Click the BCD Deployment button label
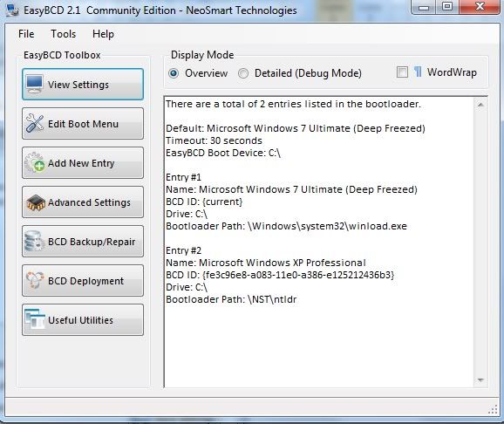The image size is (504, 424). (85, 281)
